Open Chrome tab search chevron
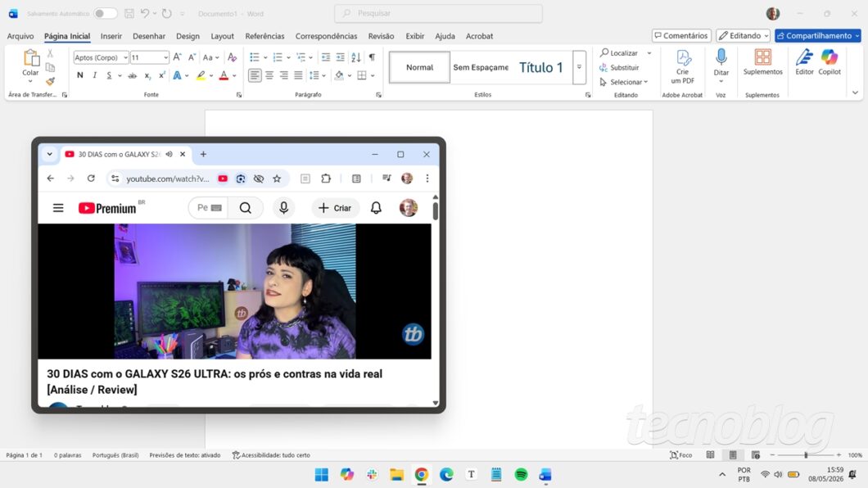The image size is (868, 488). coord(49,155)
